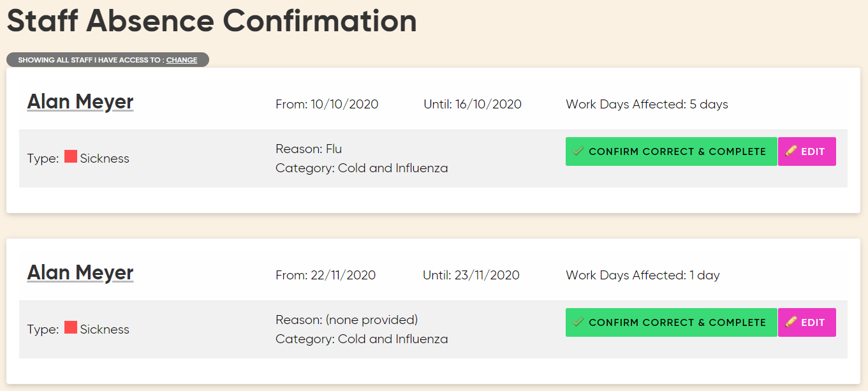Click the 'Staff Absence Confirmation' page heading
Image resolution: width=868 pixels, height=391 pixels.
pos(212,21)
